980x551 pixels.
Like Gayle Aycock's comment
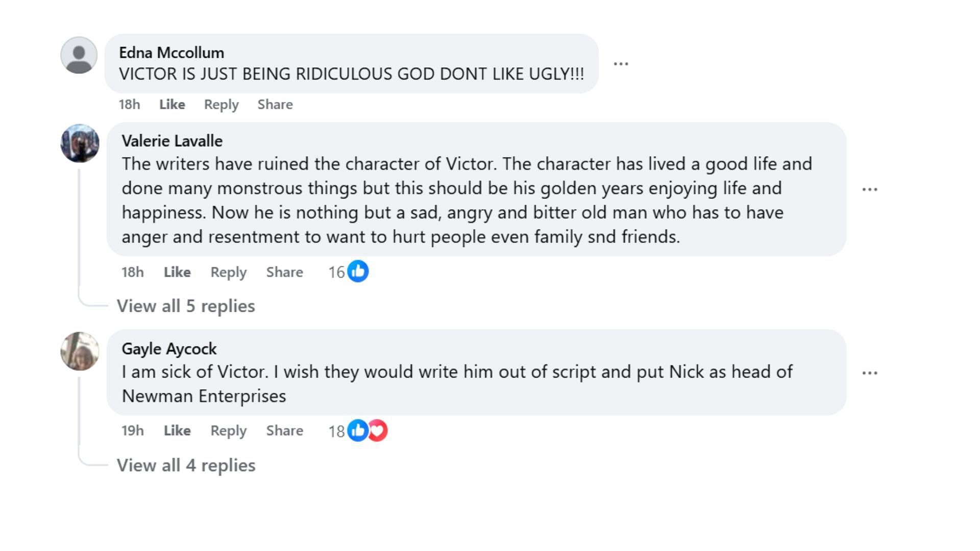point(177,431)
